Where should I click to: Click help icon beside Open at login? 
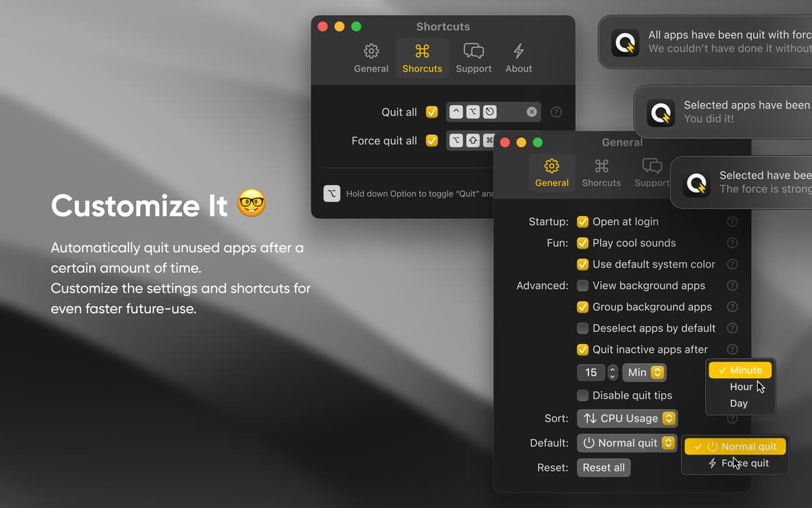coord(732,221)
